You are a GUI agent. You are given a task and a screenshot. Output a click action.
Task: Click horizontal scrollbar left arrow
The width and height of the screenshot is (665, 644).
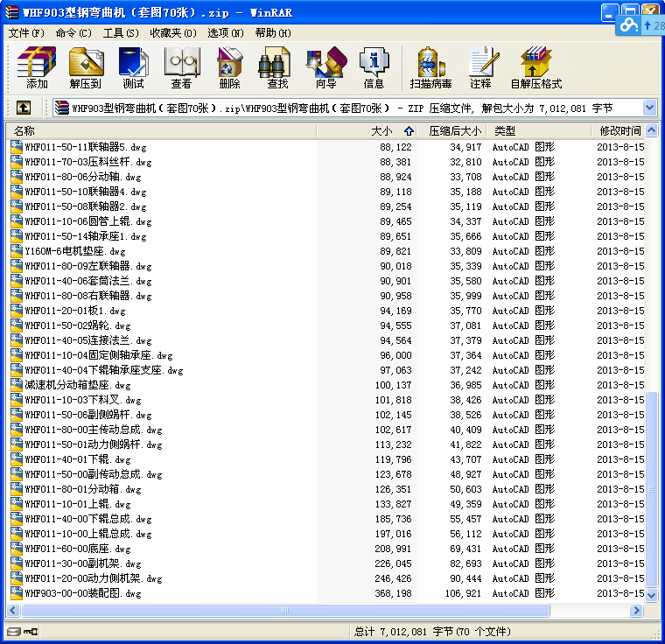coord(13,610)
